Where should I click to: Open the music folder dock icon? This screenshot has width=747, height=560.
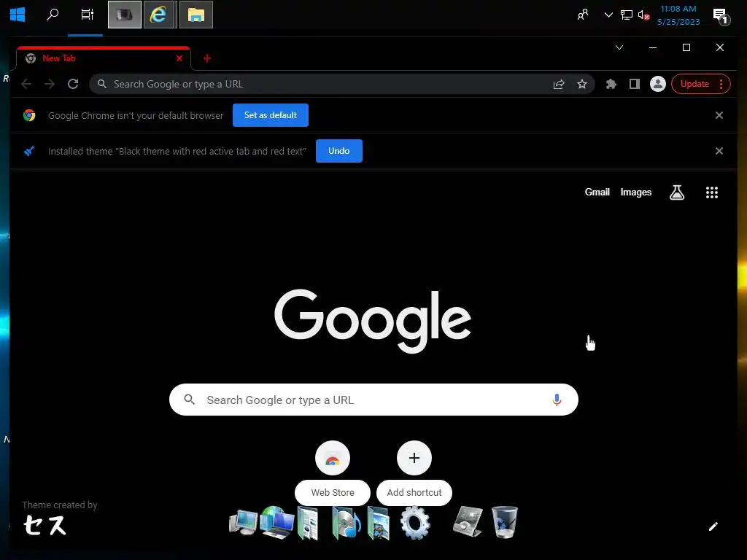pyautogui.click(x=347, y=523)
